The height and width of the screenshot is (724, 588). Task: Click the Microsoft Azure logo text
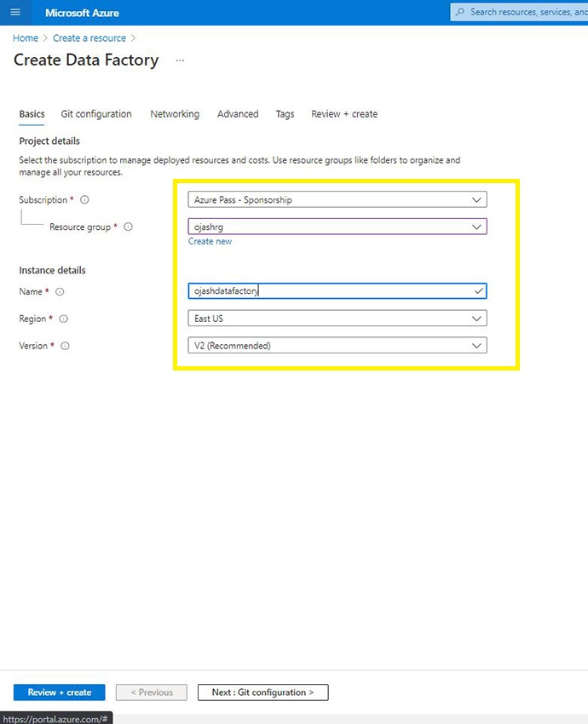82,13
